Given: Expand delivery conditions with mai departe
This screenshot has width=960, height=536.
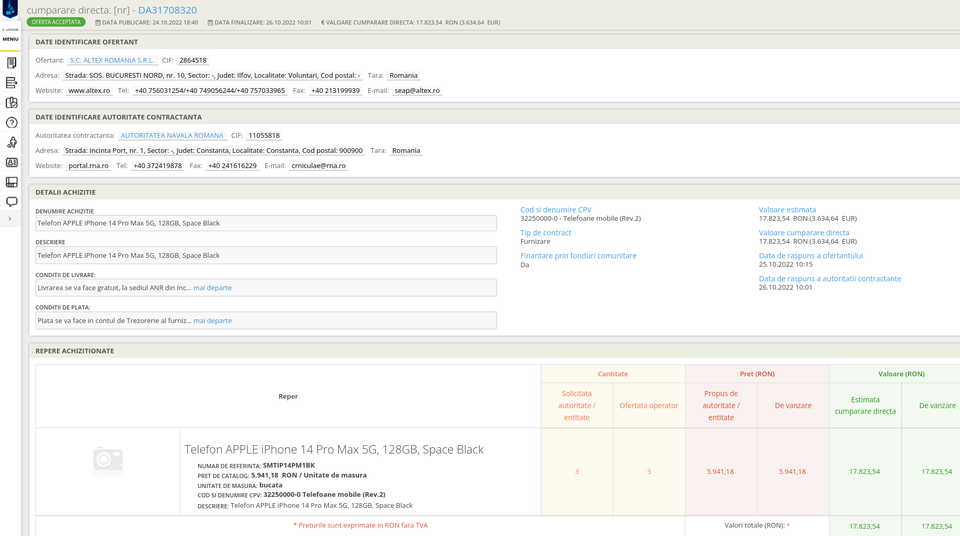Looking at the screenshot, I should click(212, 288).
